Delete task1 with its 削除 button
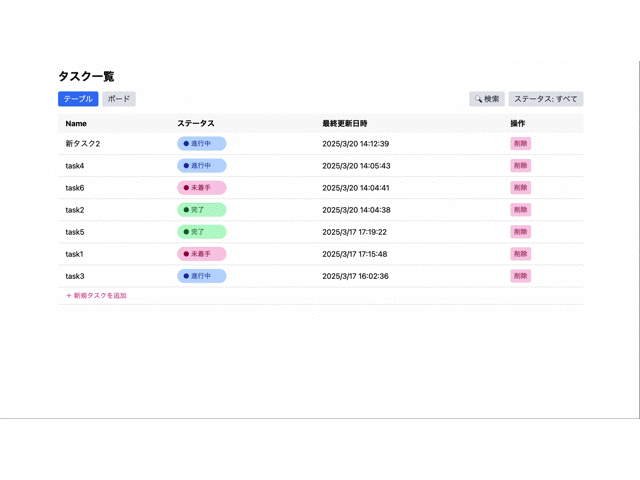 coord(520,254)
